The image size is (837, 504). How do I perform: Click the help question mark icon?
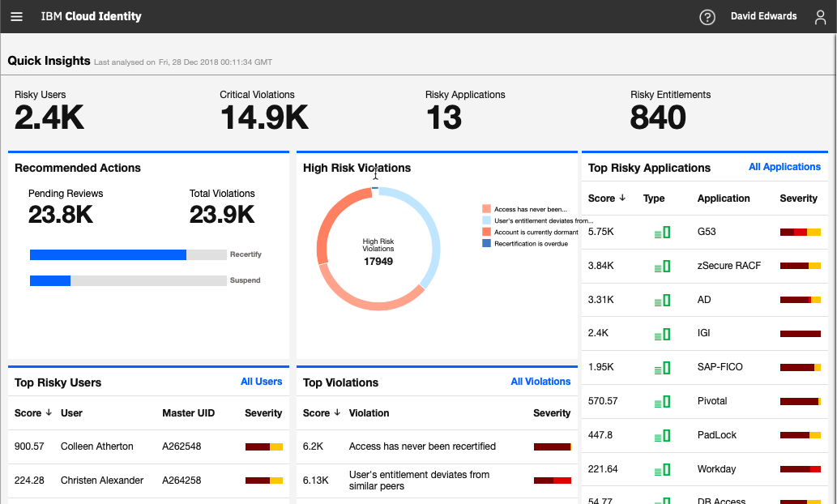coord(707,16)
